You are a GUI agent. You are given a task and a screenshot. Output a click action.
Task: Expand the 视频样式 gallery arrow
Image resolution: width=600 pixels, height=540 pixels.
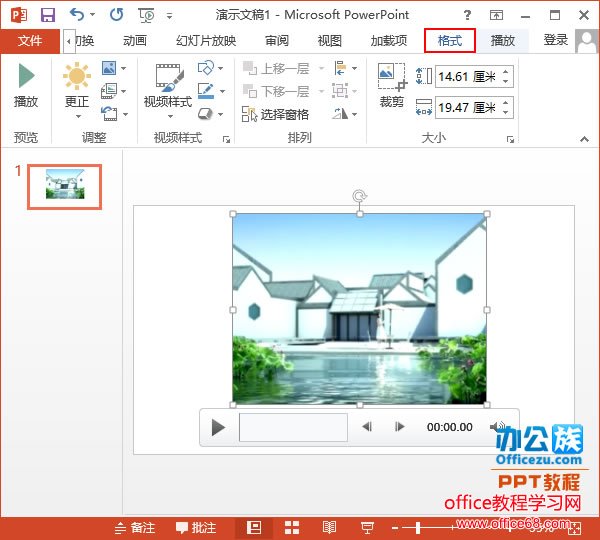pyautogui.click(x=170, y=116)
